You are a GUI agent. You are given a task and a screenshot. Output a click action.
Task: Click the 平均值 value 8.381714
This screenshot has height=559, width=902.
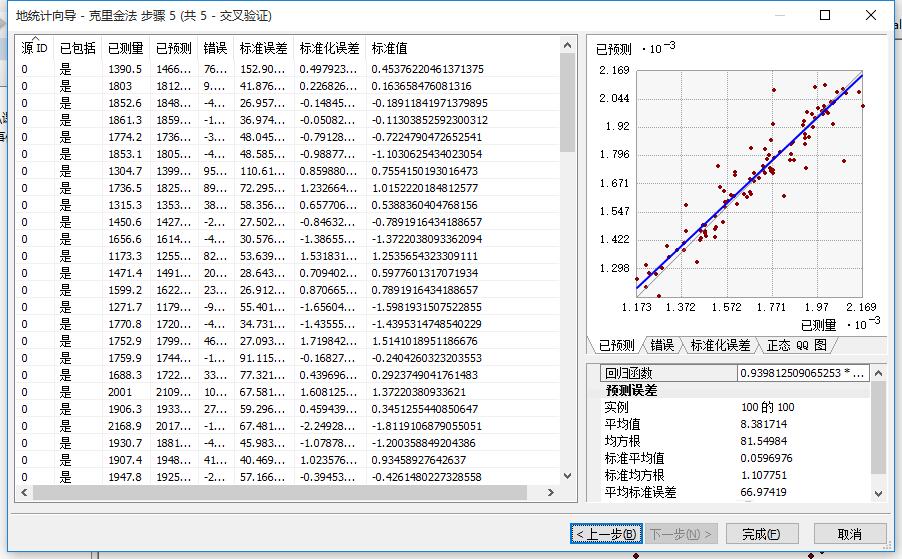763,424
